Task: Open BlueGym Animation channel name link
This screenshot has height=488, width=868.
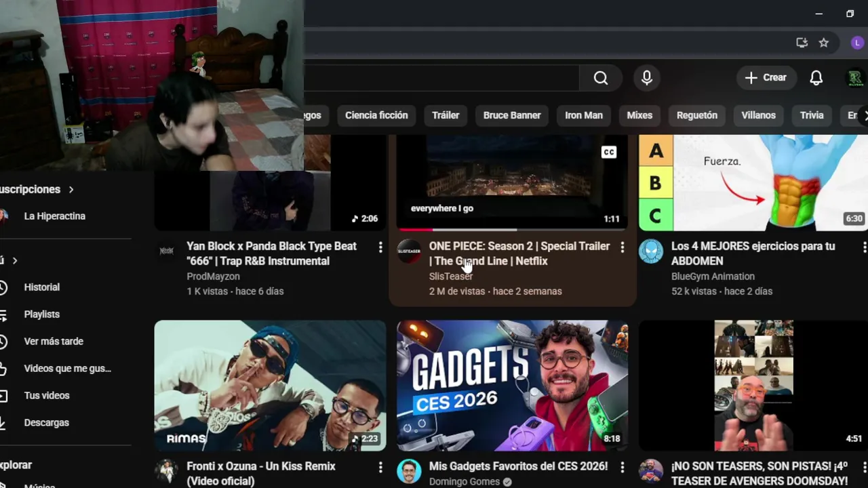Action: [x=713, y=277]
